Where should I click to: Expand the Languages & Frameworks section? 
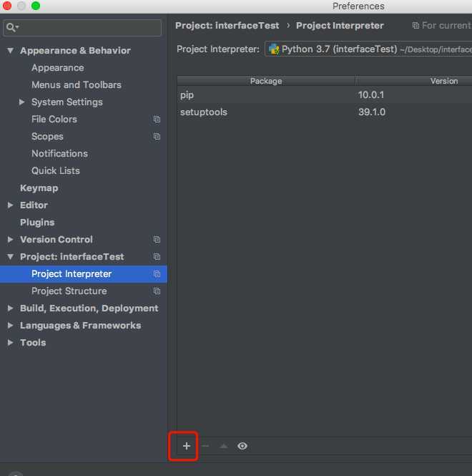pos(10,326)
